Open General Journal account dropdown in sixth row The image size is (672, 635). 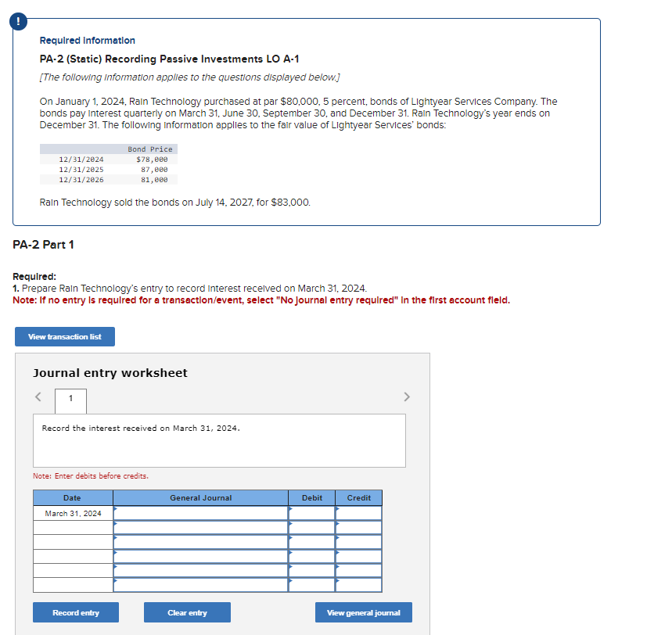(x=200, y=585)
